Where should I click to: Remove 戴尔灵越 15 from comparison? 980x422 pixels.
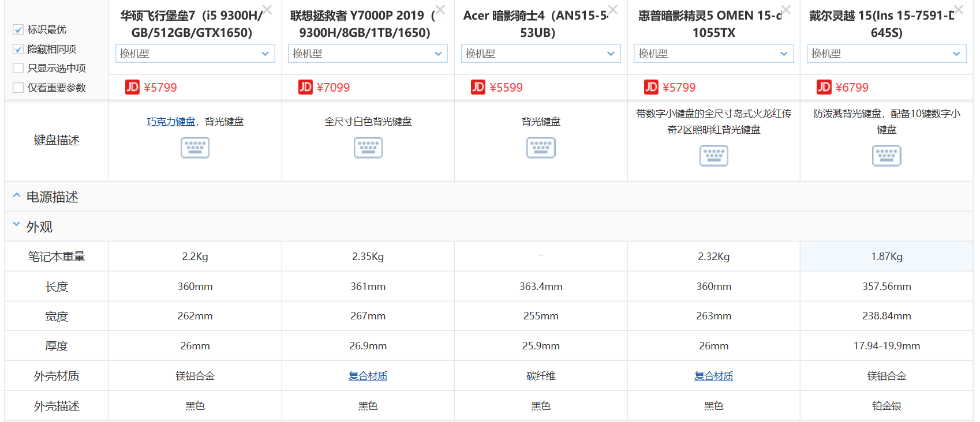(x=959, y=10)
